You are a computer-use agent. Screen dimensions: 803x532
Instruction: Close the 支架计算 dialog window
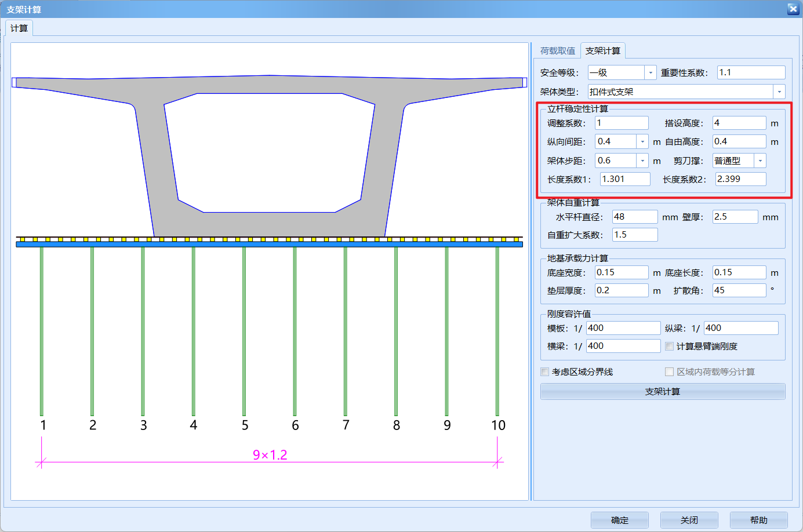(x=793, y=9)
